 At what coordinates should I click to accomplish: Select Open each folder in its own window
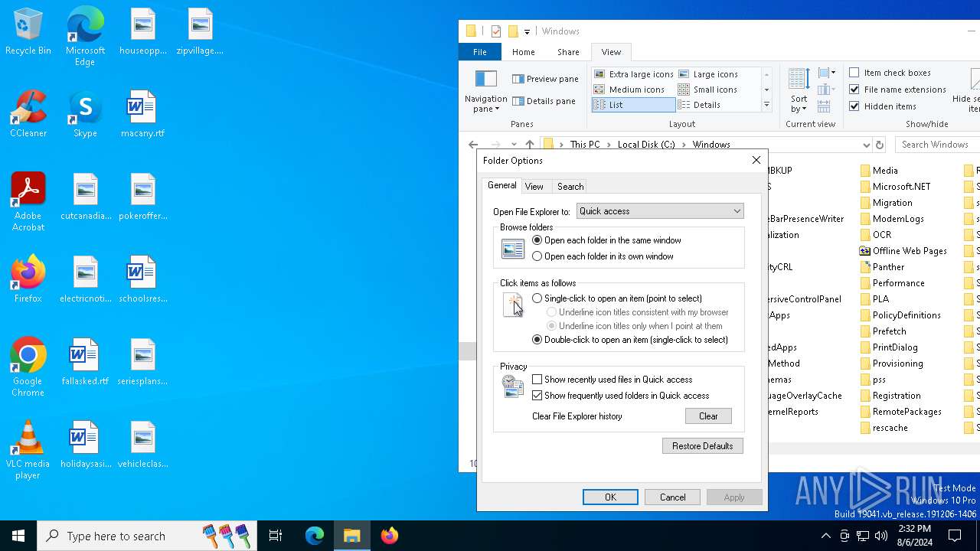pyautogui.click(x=603, y=256)
